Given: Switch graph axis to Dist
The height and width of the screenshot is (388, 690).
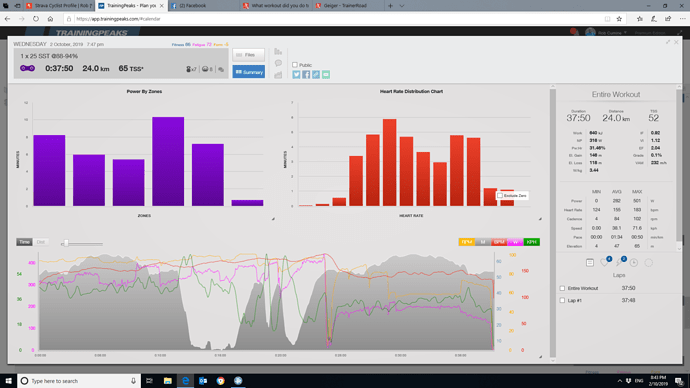Looking at the screenshot, I should click(x=41, y=242).
